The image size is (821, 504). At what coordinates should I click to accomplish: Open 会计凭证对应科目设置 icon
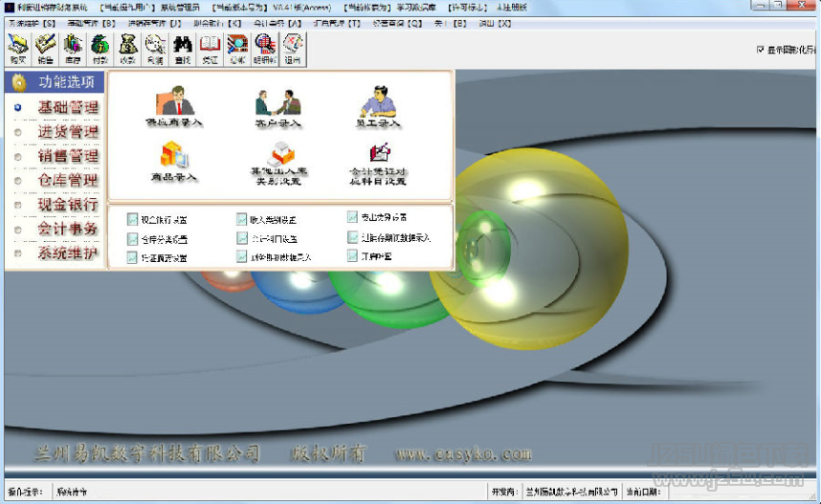(378, 164)
